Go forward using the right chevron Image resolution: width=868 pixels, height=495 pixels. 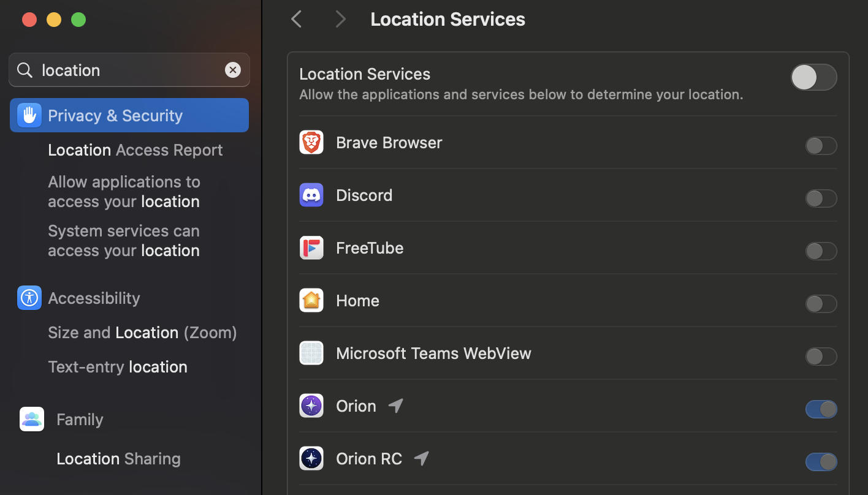341,20
